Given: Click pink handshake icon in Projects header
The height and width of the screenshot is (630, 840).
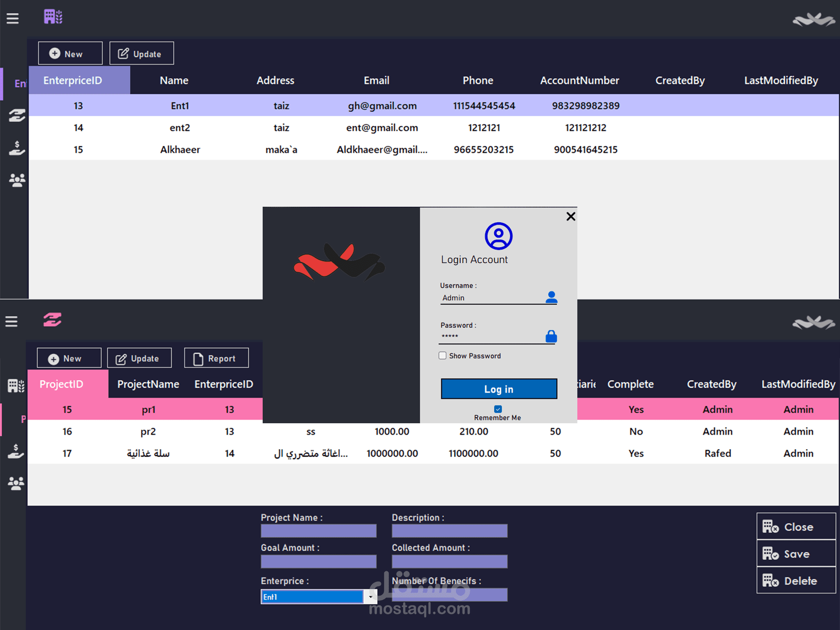Looking at the screenshot, I should [52, 319].
